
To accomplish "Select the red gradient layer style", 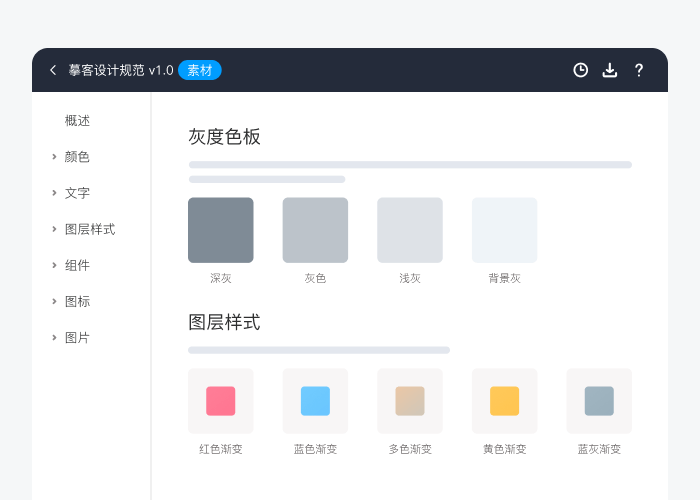I will (220, 401).
